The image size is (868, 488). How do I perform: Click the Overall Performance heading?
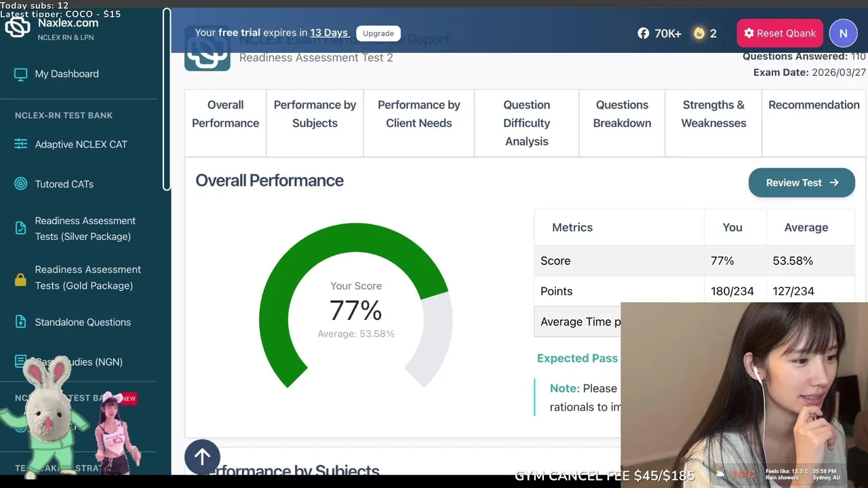tap(269, 180)
